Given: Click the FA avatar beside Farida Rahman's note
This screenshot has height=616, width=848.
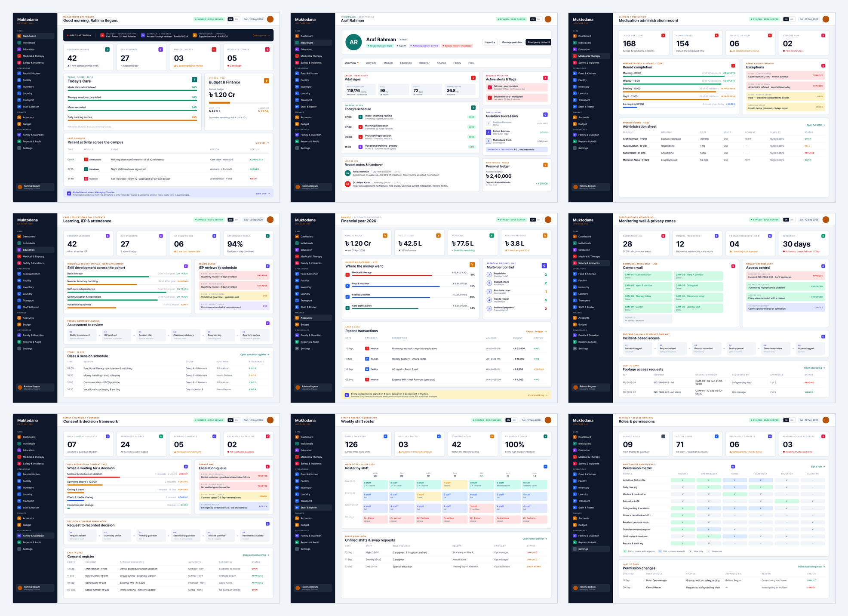Looking at the screenshot, I should click(347, 173).
